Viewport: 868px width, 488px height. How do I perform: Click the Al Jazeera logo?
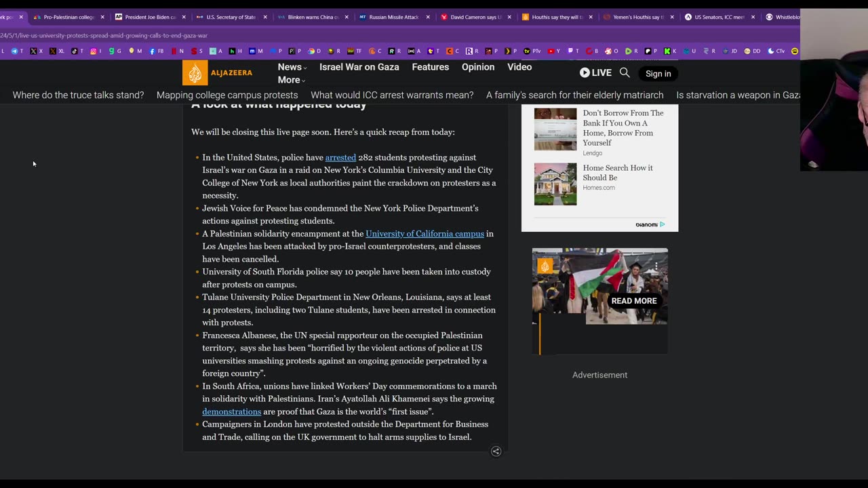(x=218, y=73)
